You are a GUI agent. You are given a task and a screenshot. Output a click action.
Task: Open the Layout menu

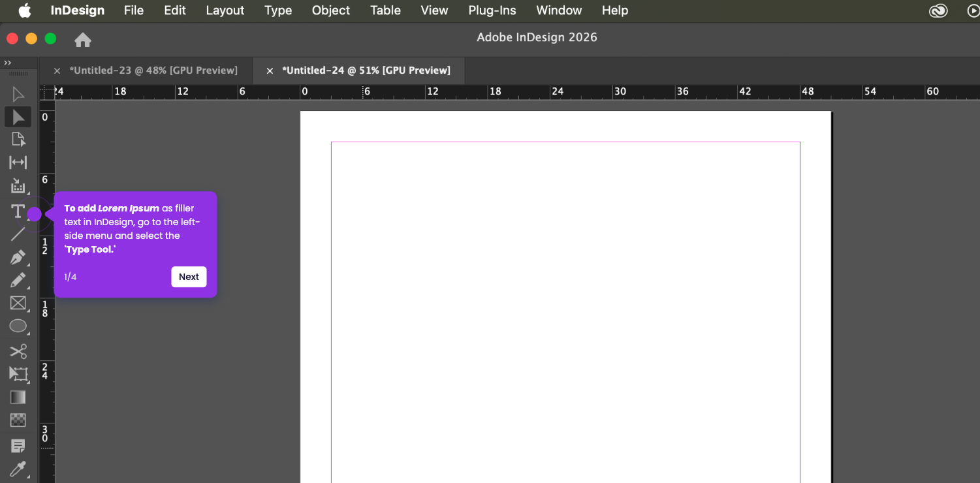coord(225,10)
